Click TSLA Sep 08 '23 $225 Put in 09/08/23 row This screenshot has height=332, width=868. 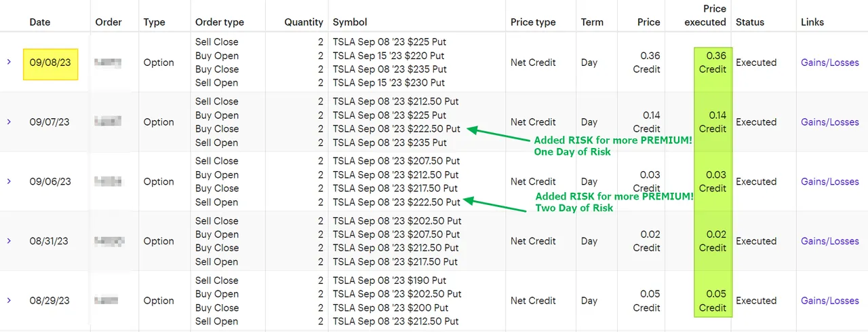pos(390,42)
